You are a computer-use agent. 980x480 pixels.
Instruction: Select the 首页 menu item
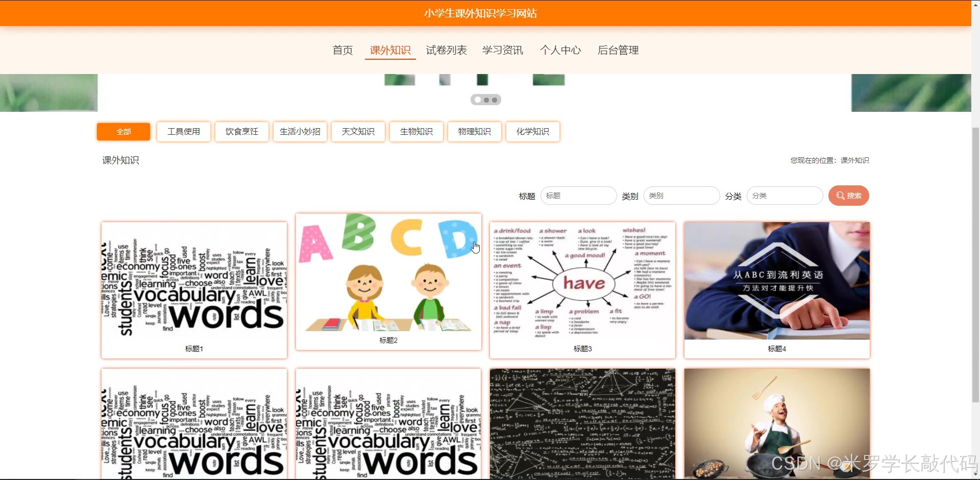(342, 50)
